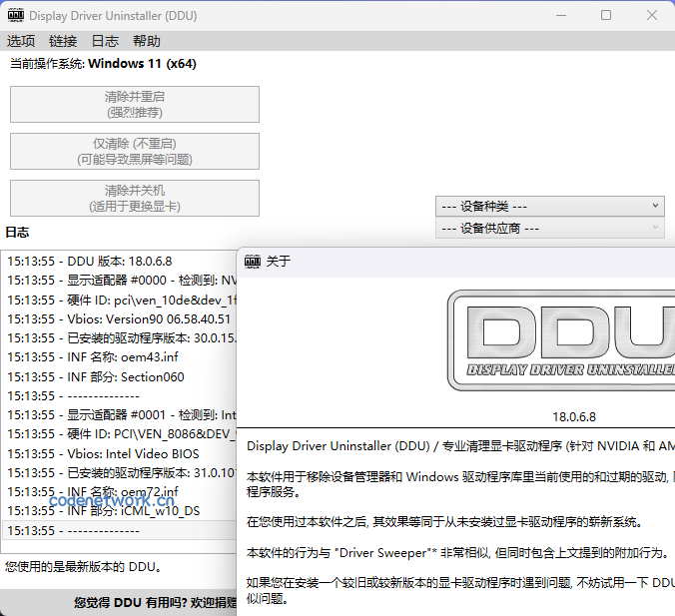
Task: Select log line '硬件 ID: PCI\VEN_8086'
Action: pos(119,434)
